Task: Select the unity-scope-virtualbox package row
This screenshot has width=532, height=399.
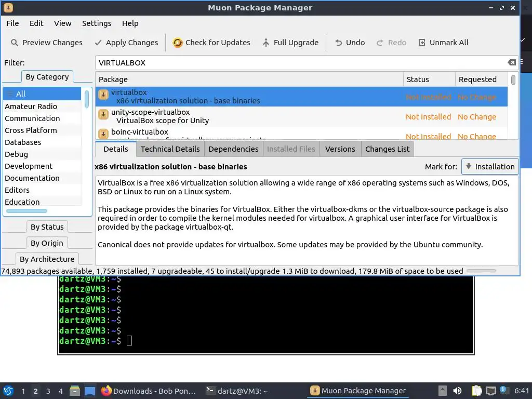Action: pyautogui.click(x=302, y=116)
